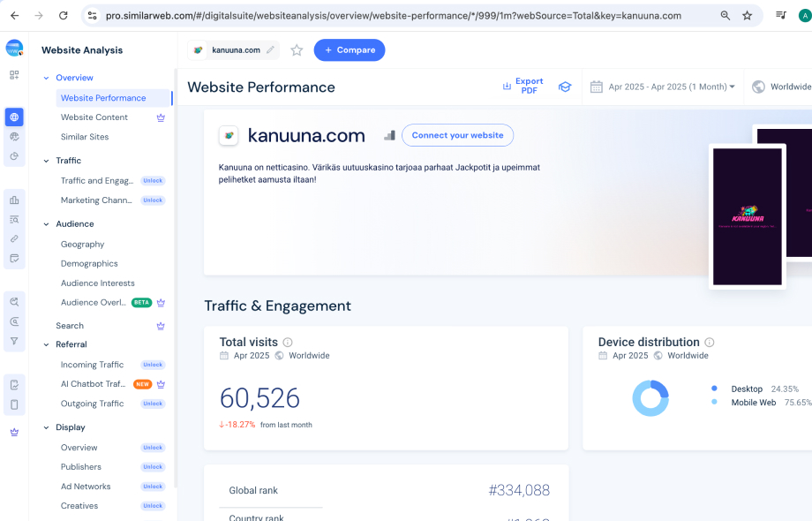Click the info icon beside Total visits
812x521 pixels.
[288, 343]
